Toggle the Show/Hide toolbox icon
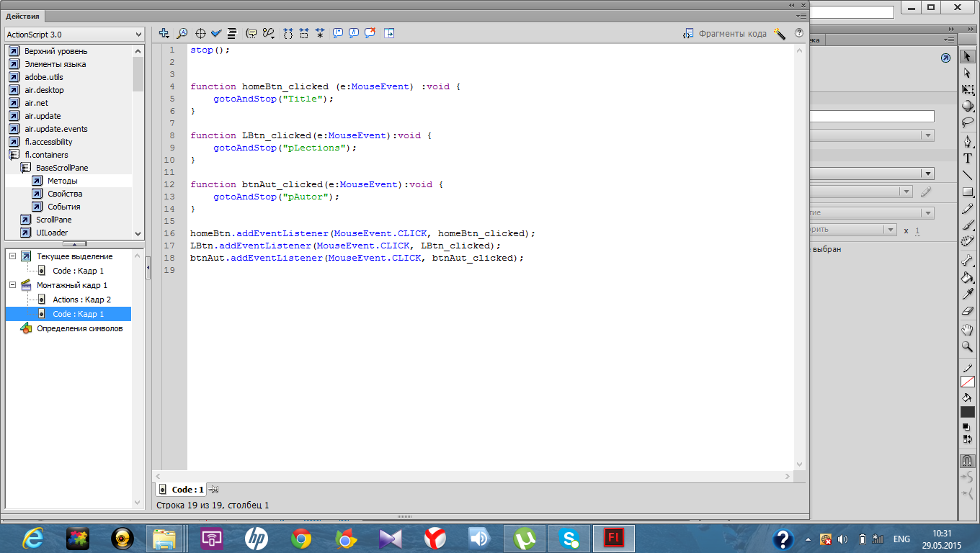980x553 pixels. (389, 33)
